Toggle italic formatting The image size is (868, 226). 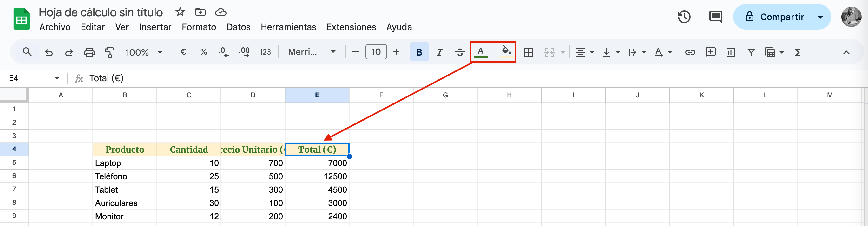click(x=439, y=52)
